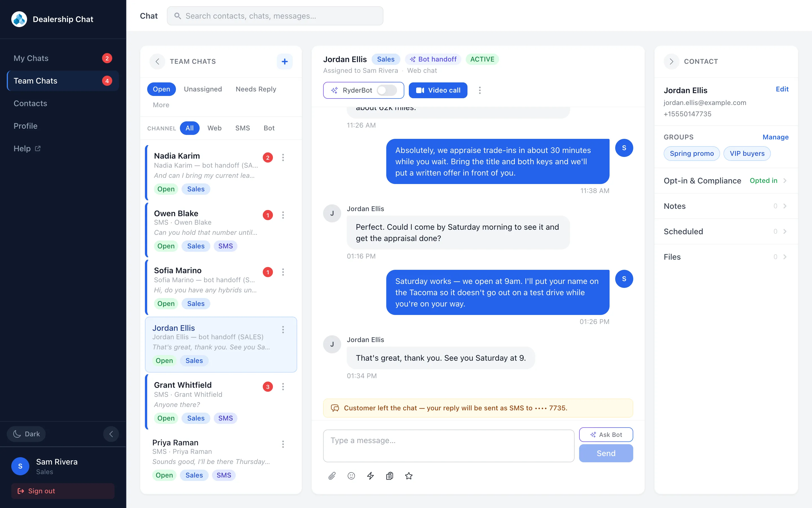Open the More filters option
This screenshot has height=508, width=812.
(x=161, y=105)
